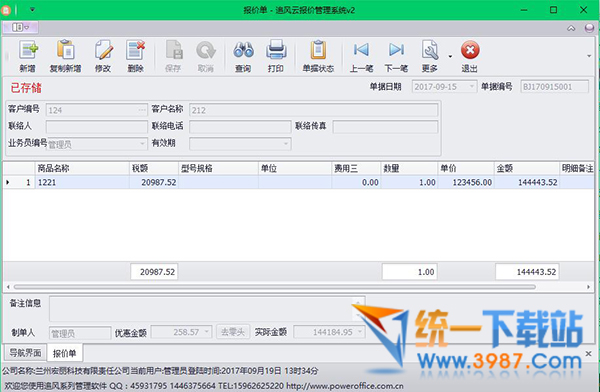This screenshot has height=392, width=600.
Task: Expand the 单据日期 date dropdown
Action: tap(472, 87)
